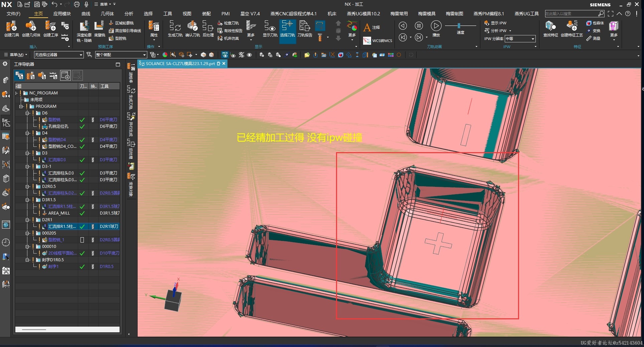Toggle the MCS visibility eye icon
This screenshot has height=347, width=644.
[x=225, y=55]
